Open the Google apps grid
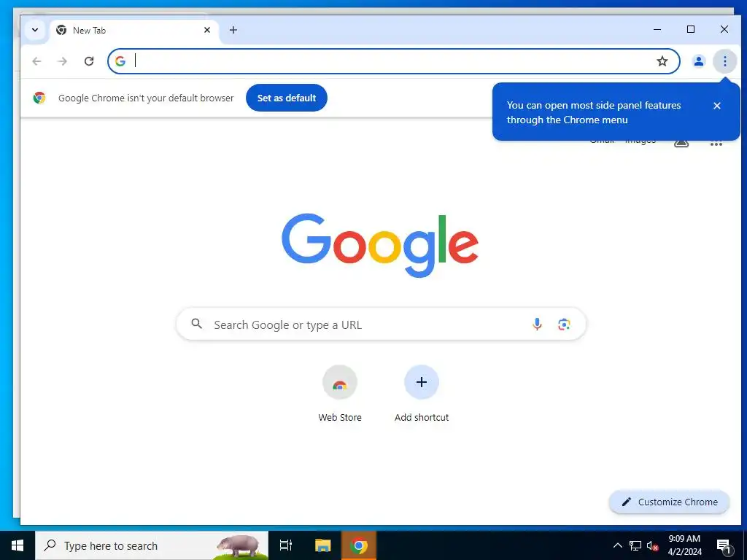747x560 pixels. [x=716, y=143]
